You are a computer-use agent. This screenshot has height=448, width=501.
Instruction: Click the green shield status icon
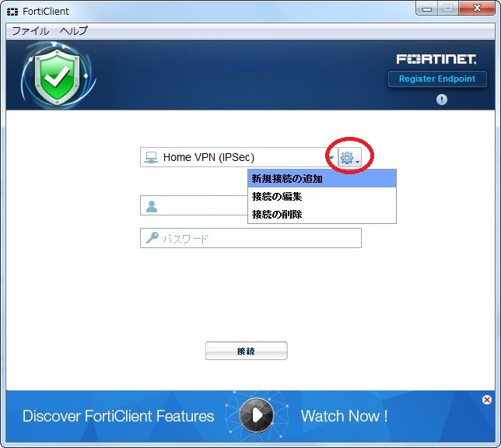(x=58, y=78)
